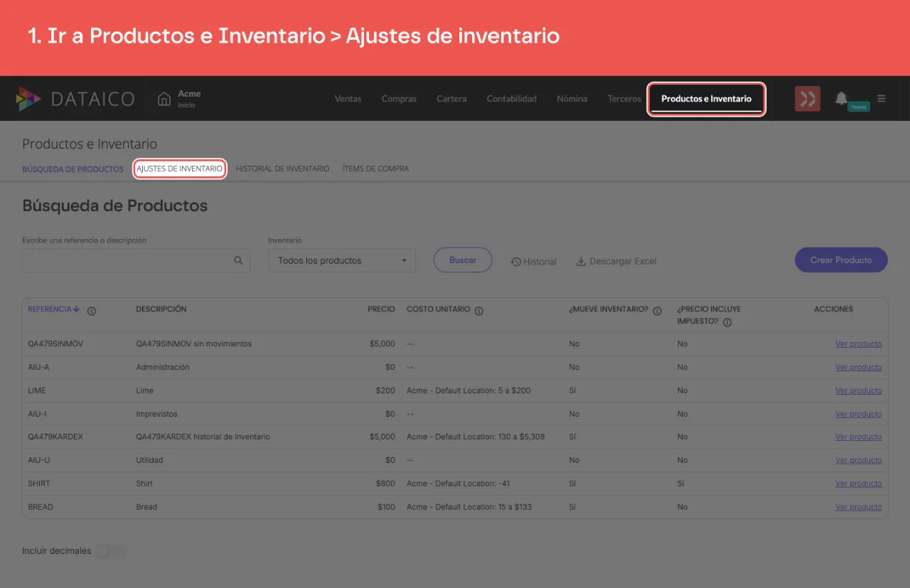The height and width of the screenshot is (588, 910).
Task: Open Ver producto for SHIRT
Action: (x=858, y=483)
